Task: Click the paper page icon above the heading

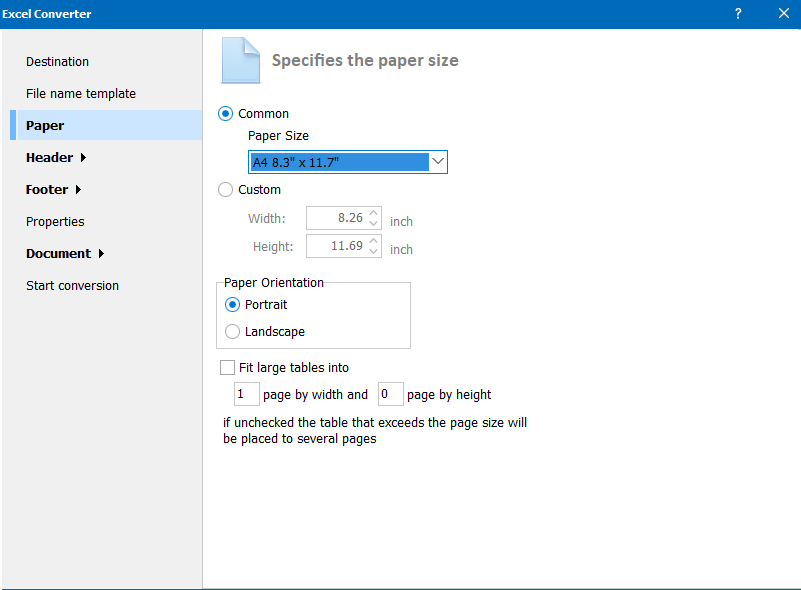Action: [239, 60]
